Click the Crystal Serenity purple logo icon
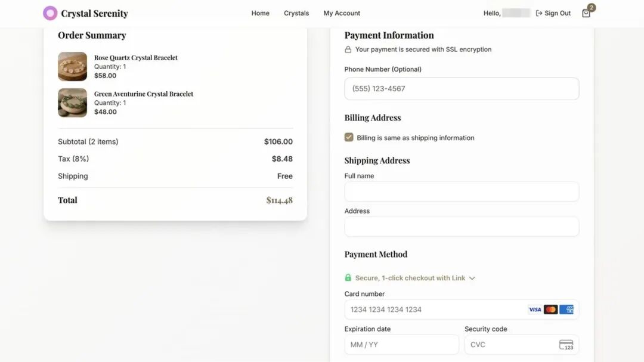This screenshot has height=362, width=644. (50, 13)
